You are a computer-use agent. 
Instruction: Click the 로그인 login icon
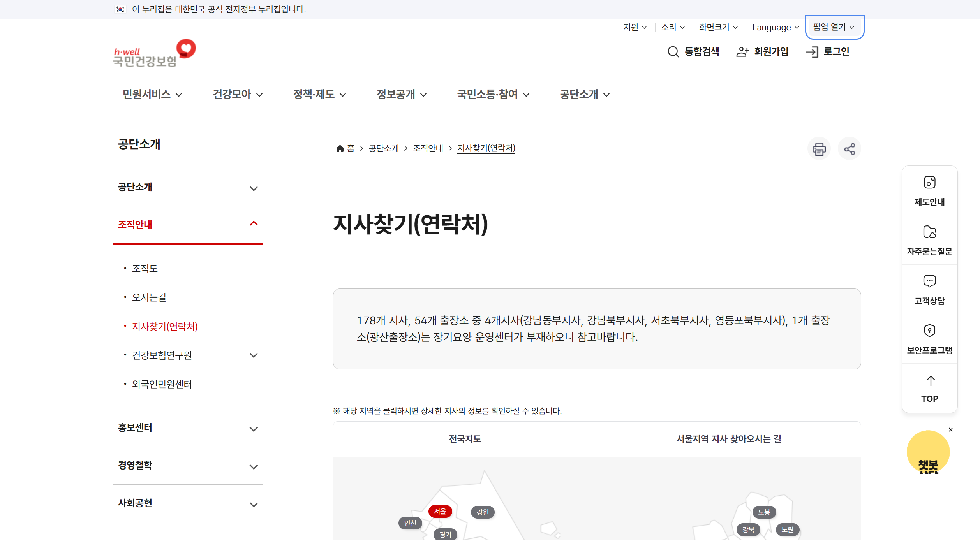coord(827,51)
